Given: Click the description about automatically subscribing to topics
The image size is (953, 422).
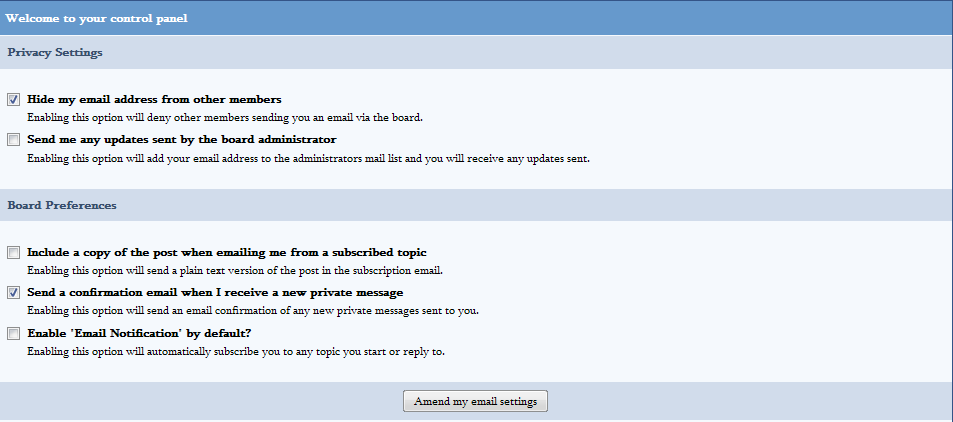Looking at the screenshot, I should point(236,351).
